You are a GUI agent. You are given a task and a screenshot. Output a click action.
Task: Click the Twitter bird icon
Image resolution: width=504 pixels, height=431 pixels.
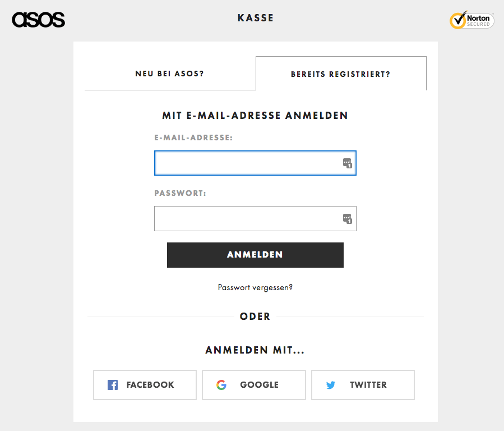tap(330, 384)
